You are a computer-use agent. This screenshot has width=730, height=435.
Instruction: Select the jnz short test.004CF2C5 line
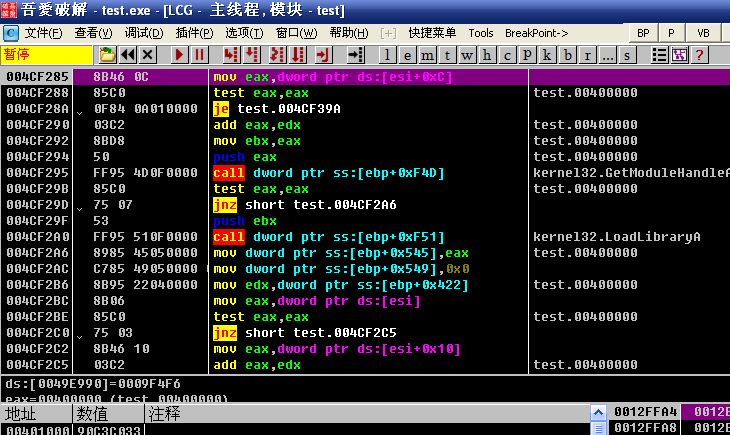(x=304, y=333)
